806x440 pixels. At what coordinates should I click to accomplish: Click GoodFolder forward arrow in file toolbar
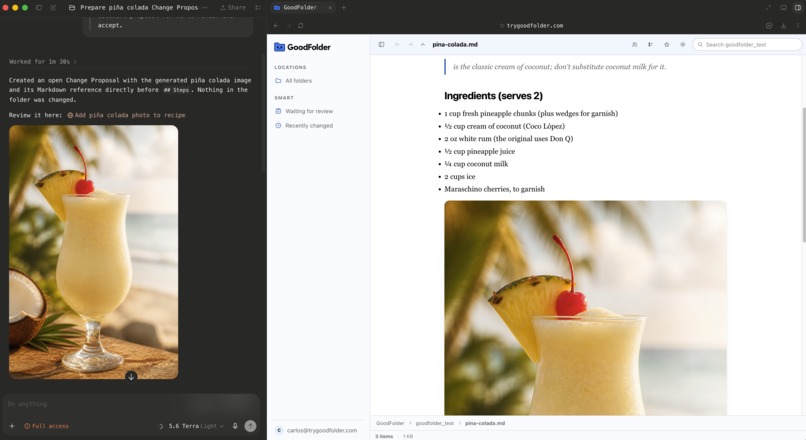(410, 45)
